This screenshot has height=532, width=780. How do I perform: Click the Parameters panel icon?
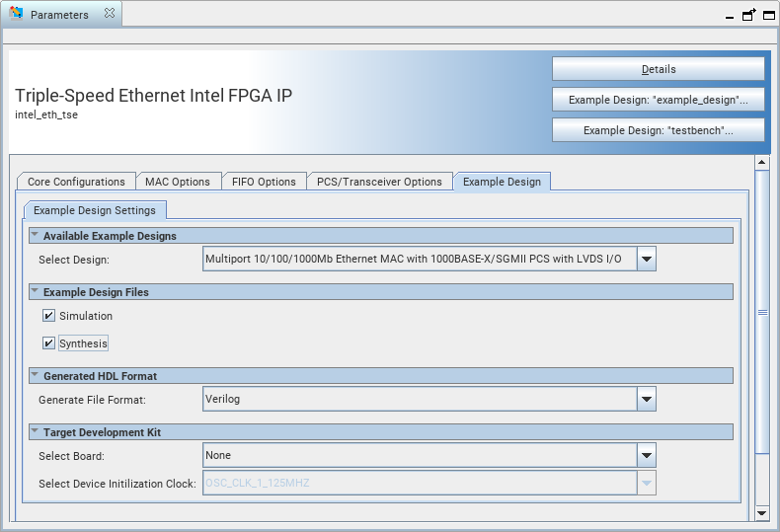click(x=16, y=15)
